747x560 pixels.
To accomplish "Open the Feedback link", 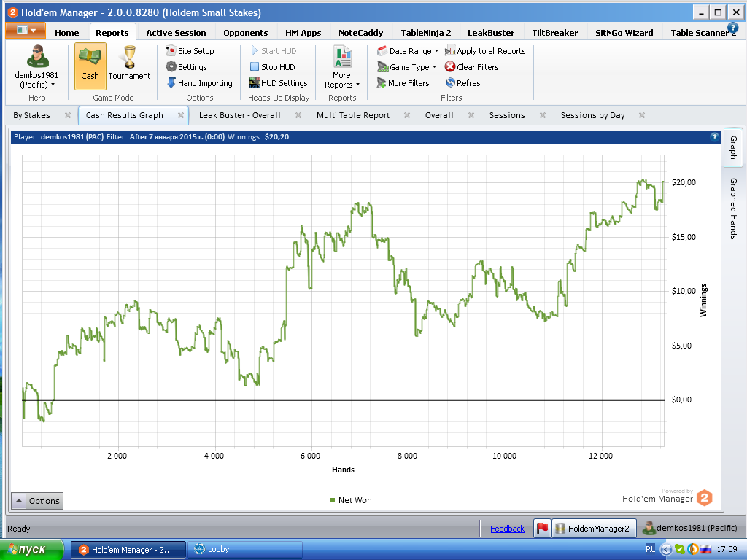I will [x=508, y=529].
